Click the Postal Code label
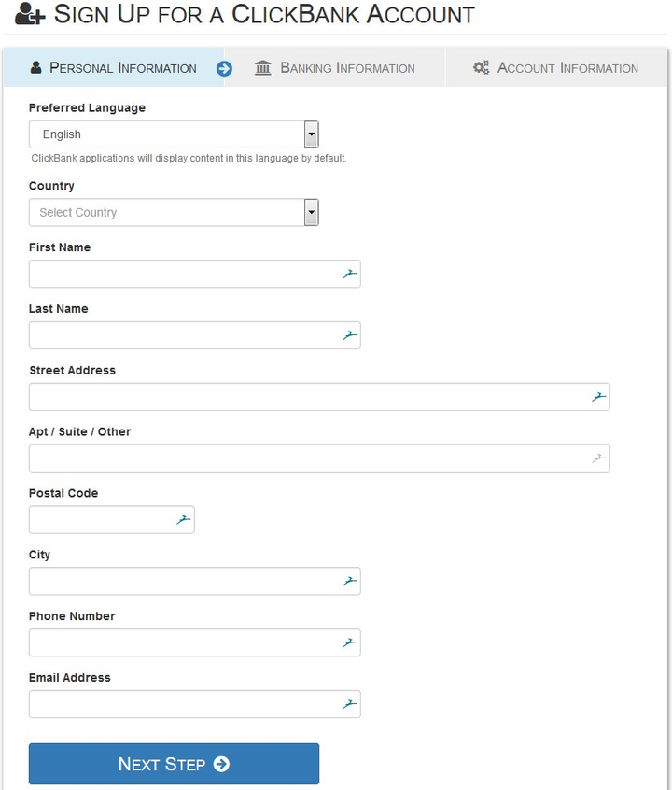 [63, 493]
